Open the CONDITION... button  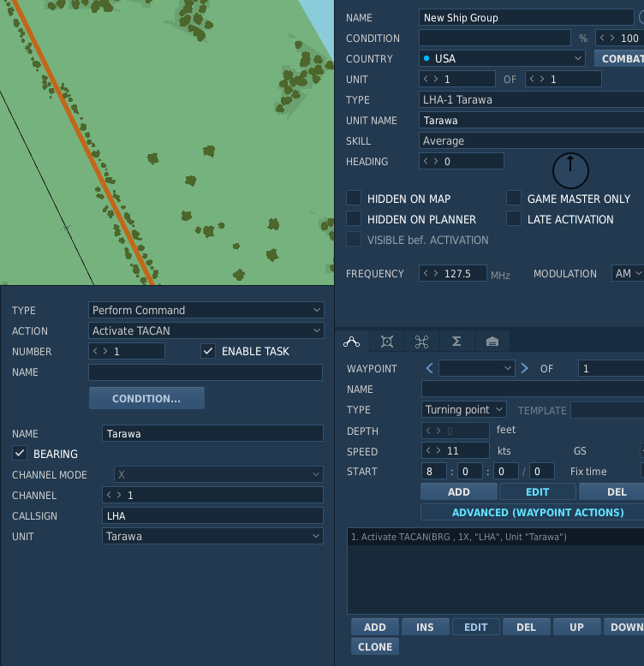[x=146, y=398]
